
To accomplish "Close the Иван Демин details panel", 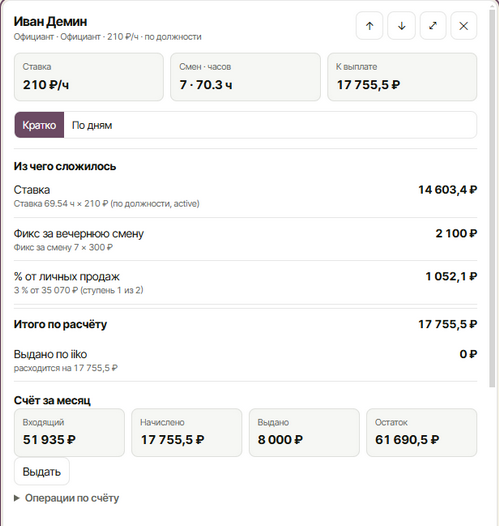I will [x=463, y=26].
